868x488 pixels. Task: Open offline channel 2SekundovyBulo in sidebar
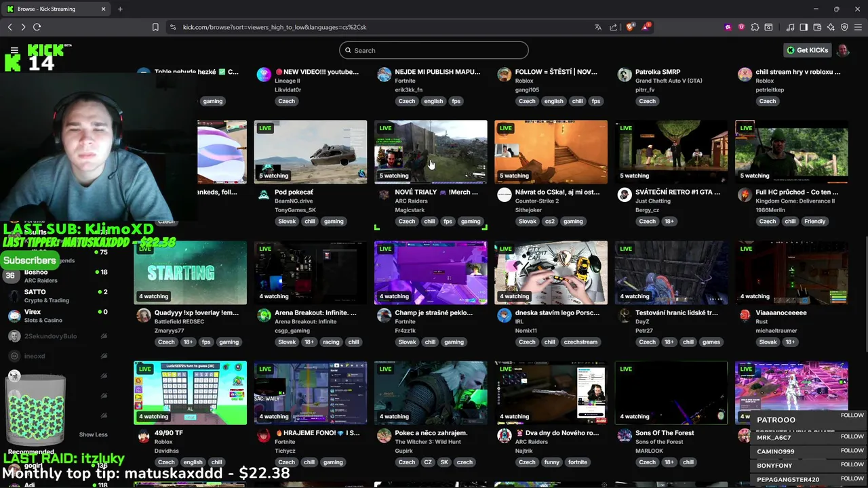coord(58,336)
